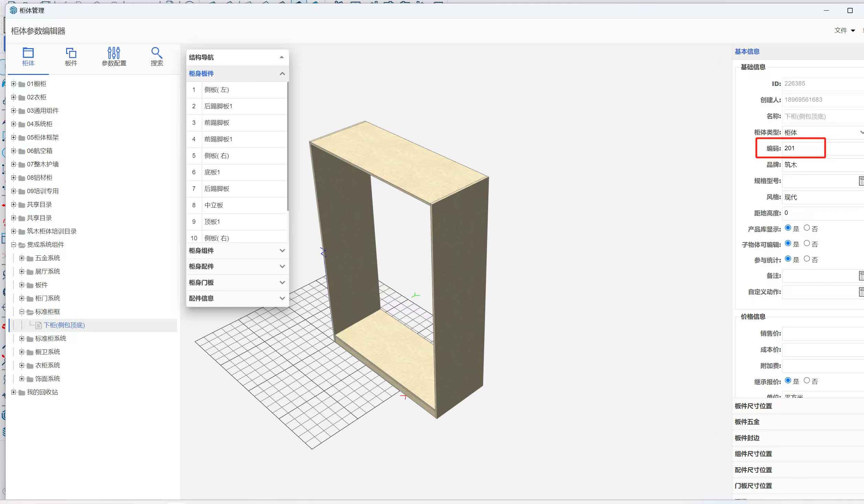Expand the 柜身组件 section chevron
The height and width of the screenshot is (504, 864).
[x=282, y=251]
